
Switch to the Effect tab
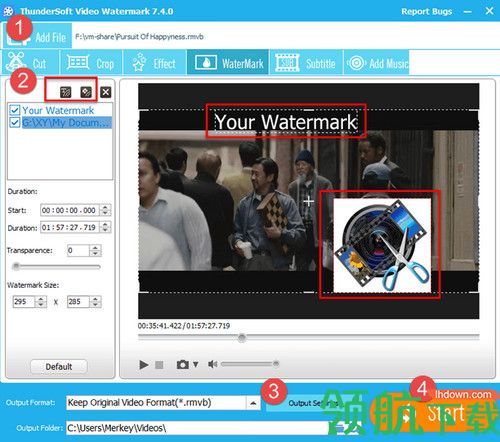(x=155, y=62)
